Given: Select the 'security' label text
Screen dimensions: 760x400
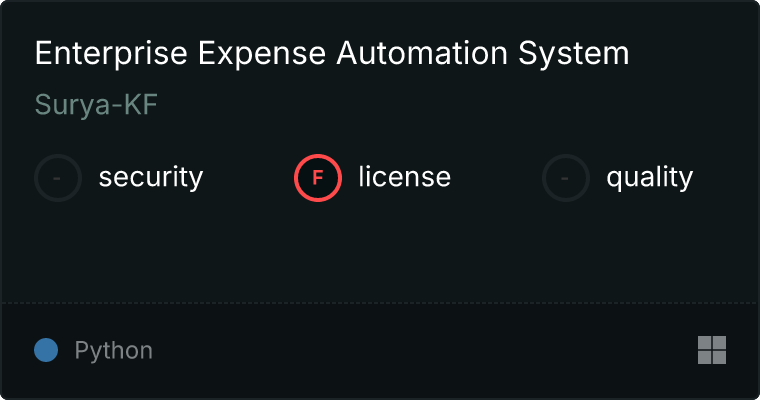Looking at the screenshot, I should tap(150, 178).
